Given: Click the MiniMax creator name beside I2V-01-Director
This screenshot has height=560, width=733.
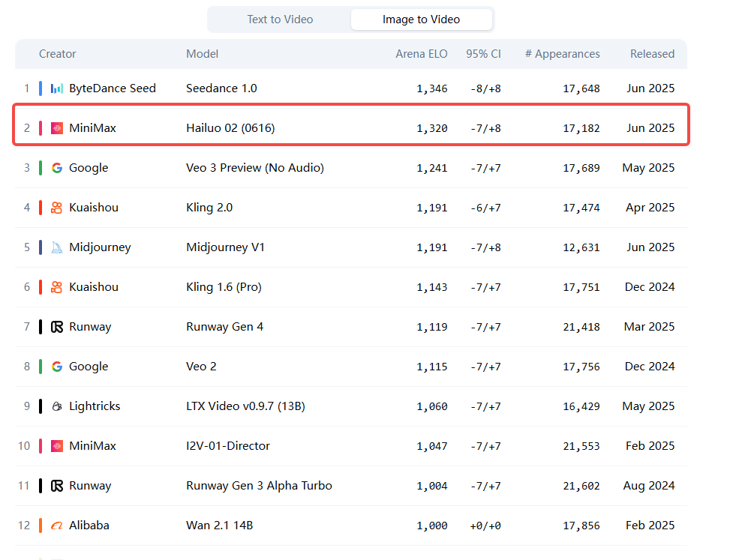Looking at the screenshot, I should tap(92, 445).
